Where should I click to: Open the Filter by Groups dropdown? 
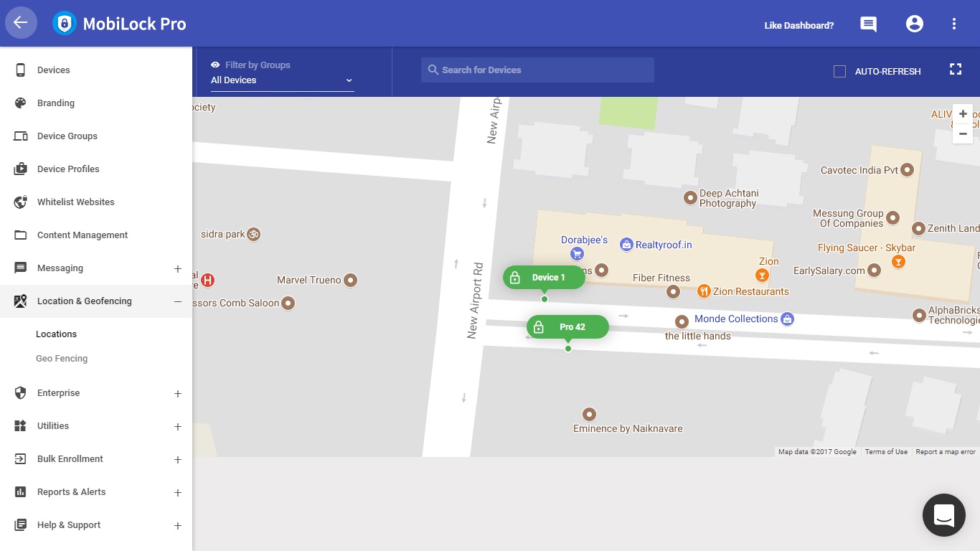click(282, 80)
